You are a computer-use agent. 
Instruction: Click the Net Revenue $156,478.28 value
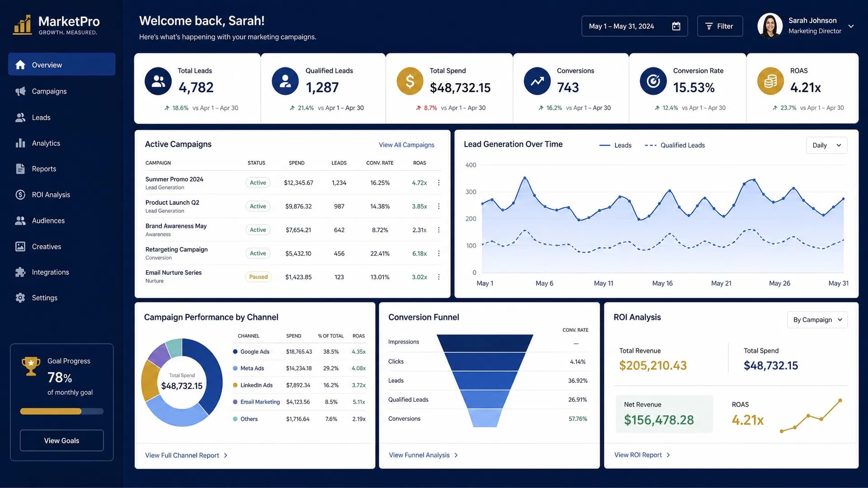point(659,420)
